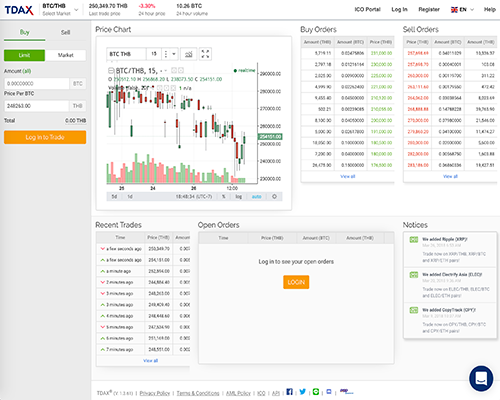Image resolution: width=500 pixels, height=400 pixels.
Task: Click the Buy Orders Price (THB) column header
Action: tap(381, 42)
